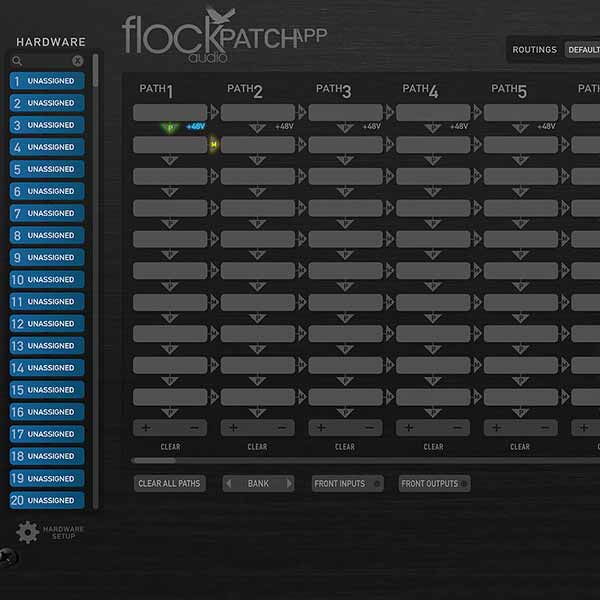The height and width of the screenshot is (600, 600).
Task: Select hardware 10 Unassigned
Action: tap(47, 279)
